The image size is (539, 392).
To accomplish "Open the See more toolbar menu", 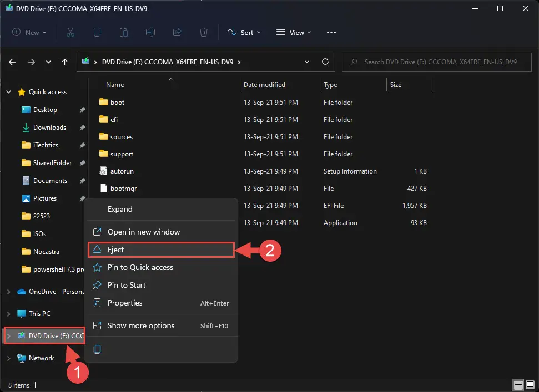I will click(331, 32).
